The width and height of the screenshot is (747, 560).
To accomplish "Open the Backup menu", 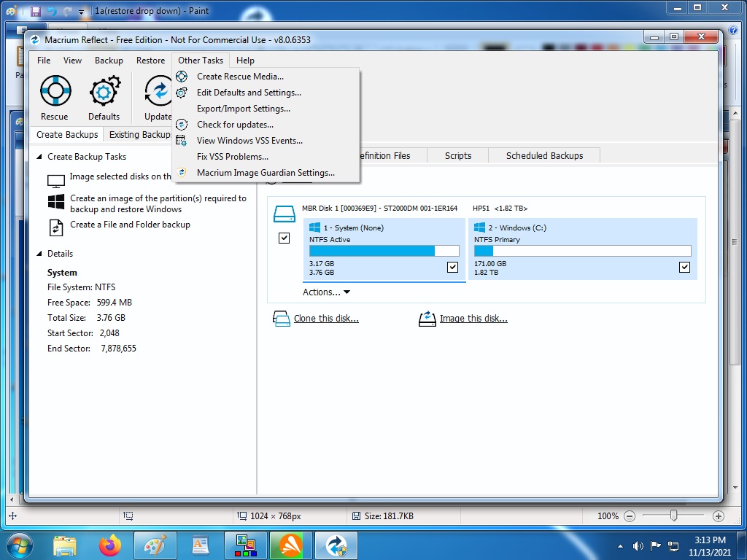I will pos(109,61).
